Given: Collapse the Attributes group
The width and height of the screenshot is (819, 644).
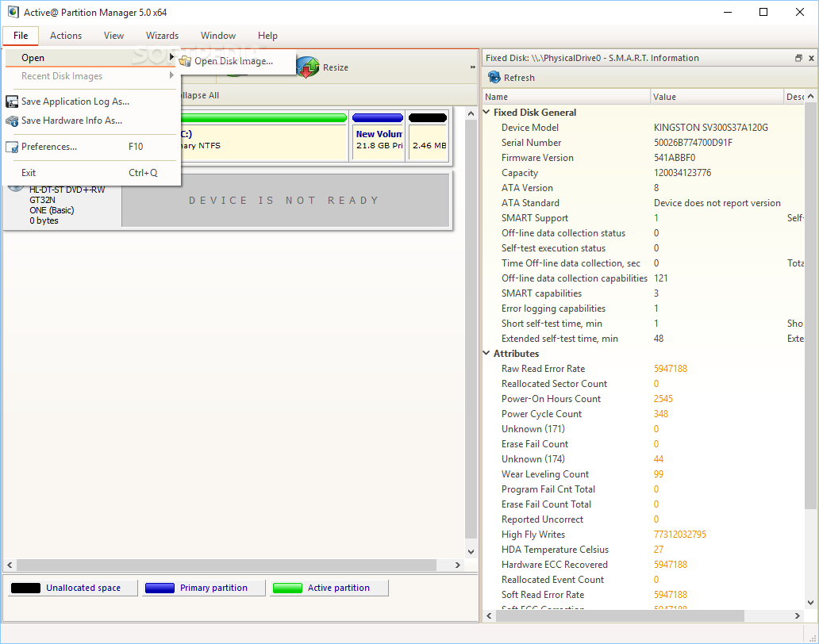Looking at the screenshot, I should [x=486, y=353].
